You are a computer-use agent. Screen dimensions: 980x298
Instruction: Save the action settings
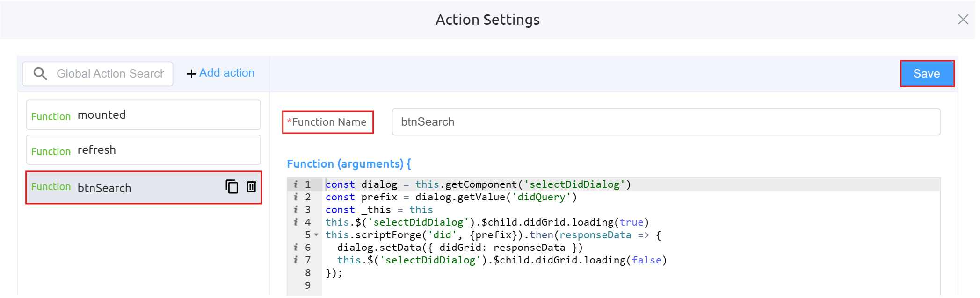click(926, 74)
